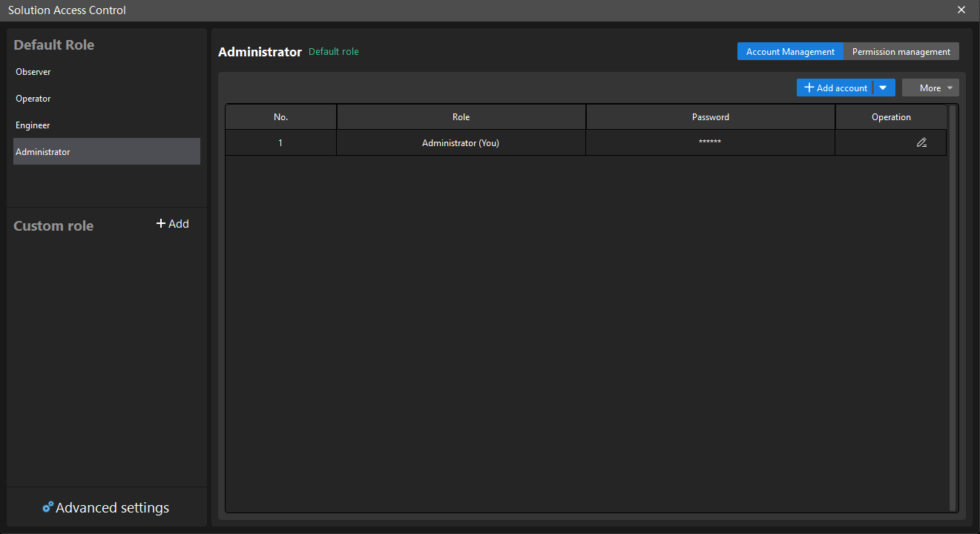Select the Observer role

[x=107, y=72]
